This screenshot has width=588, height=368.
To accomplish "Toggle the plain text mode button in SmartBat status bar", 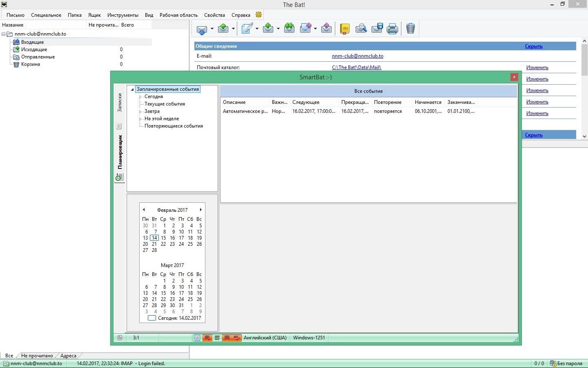I will [198, 338].
